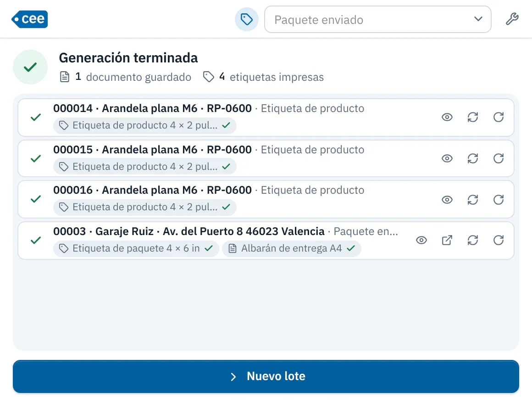Image resolution: width=532 pixels, height=404 pixels.
Task: Click the product label chip under 000015
Action: click(145, 167)
